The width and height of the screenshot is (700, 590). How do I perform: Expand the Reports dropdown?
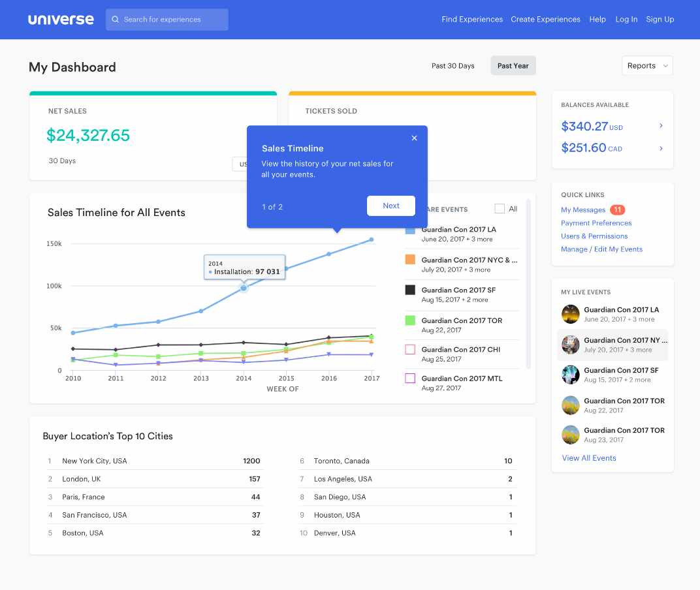tap(647, 66)
